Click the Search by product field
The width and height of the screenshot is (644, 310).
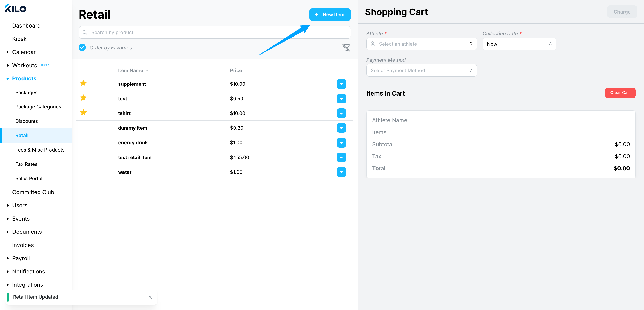click(214, 32)
